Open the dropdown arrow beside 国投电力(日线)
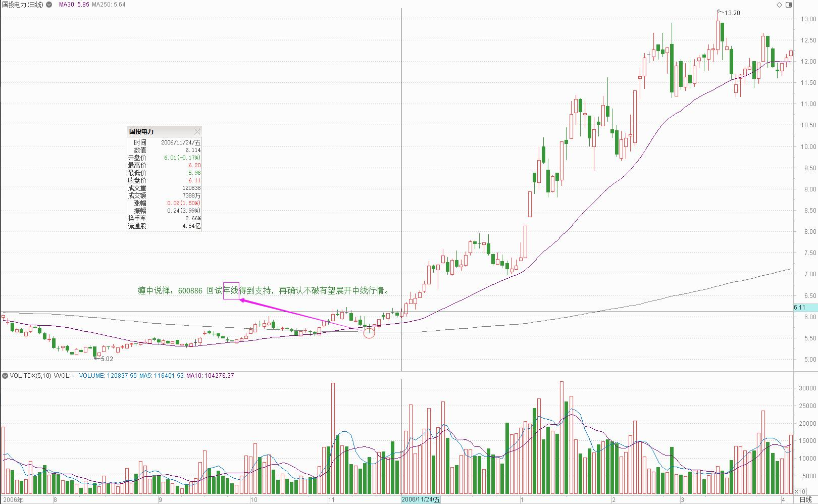 49,5
